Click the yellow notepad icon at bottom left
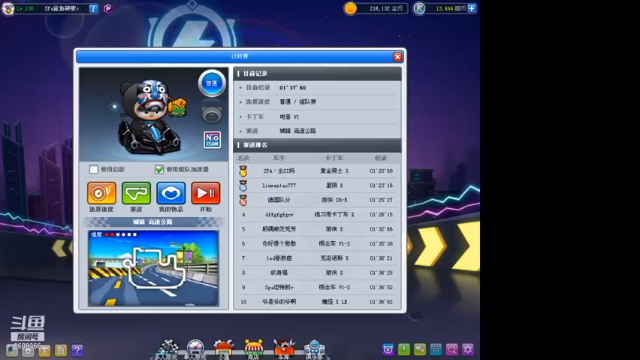 [61, 350]
